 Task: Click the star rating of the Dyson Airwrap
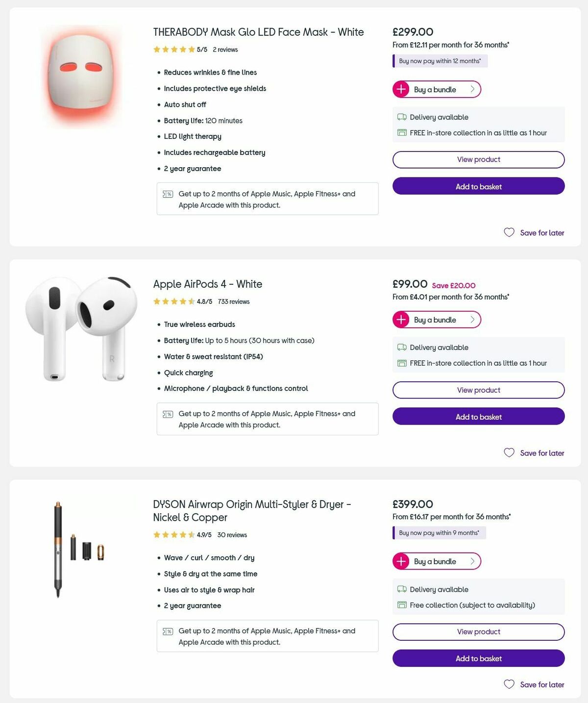[x=174, y=535]
